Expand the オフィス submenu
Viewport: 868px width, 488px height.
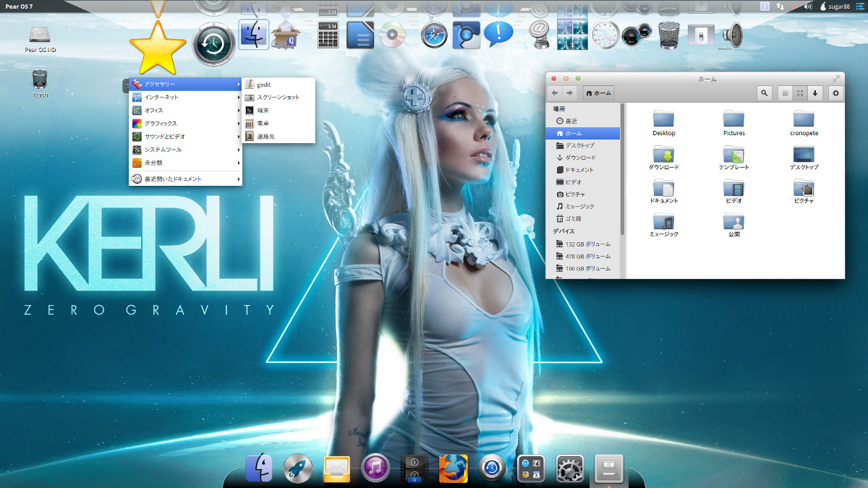(185, 111)
